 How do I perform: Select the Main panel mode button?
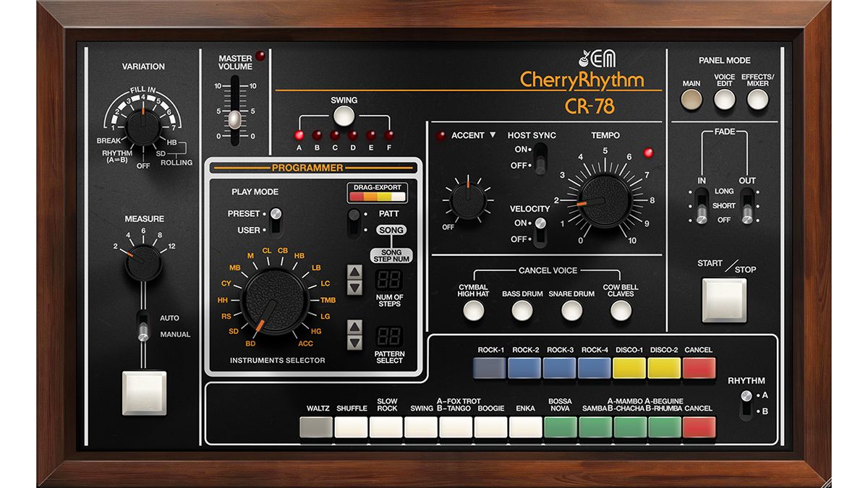coord(692,100)
